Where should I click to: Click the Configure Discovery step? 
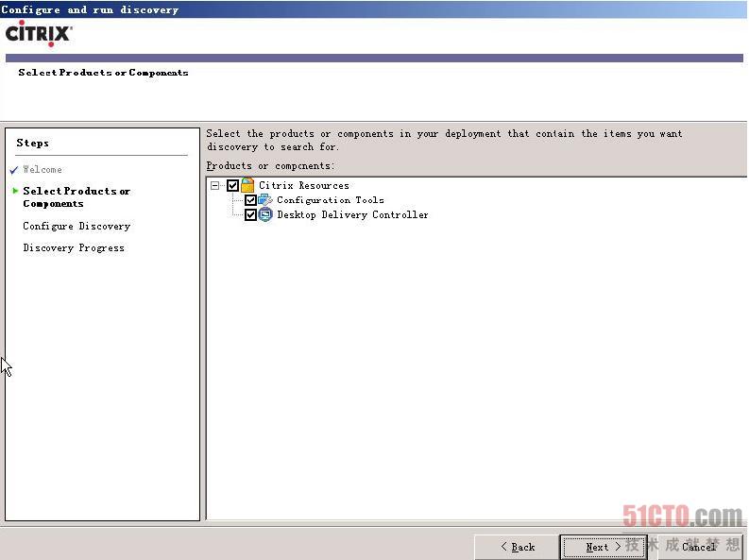pos(77,226)
